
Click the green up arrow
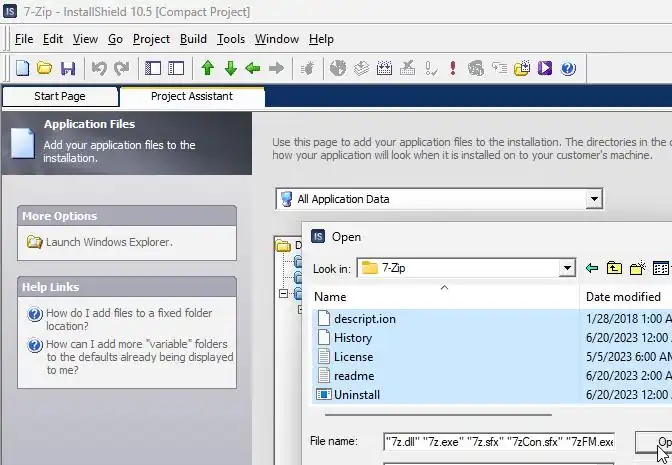point(208,68)
